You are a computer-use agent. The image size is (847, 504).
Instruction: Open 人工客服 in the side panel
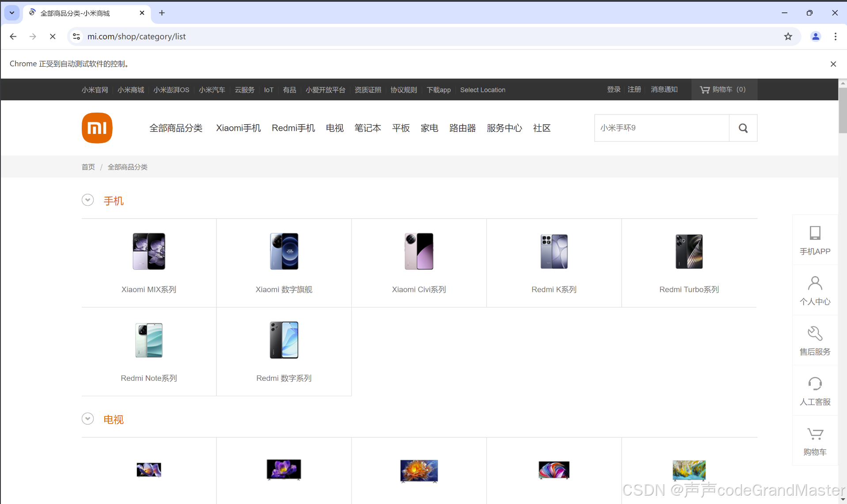[815, 390]
